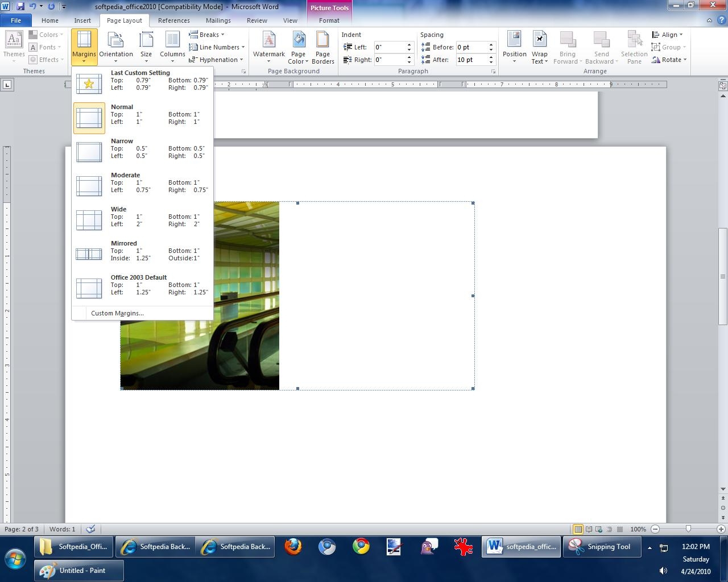This screenshot has width=728, height=582.
Task: Expand the Breaks dropdown
Action: [x=207, y=35]
